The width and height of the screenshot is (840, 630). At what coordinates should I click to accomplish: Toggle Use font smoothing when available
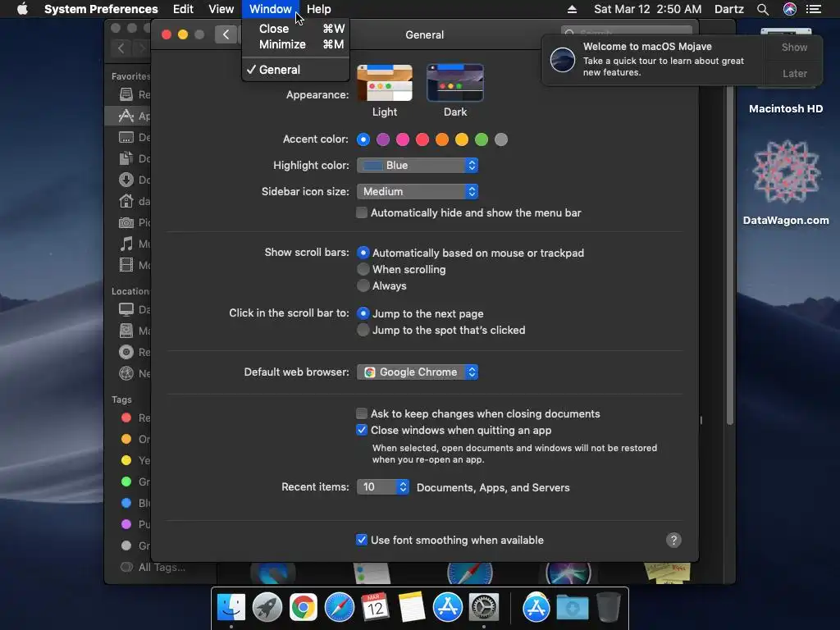point(362,540)
